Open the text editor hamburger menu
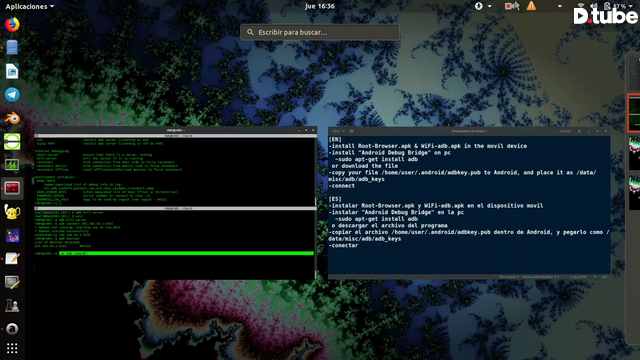640x360 pixels. point(579,131)
